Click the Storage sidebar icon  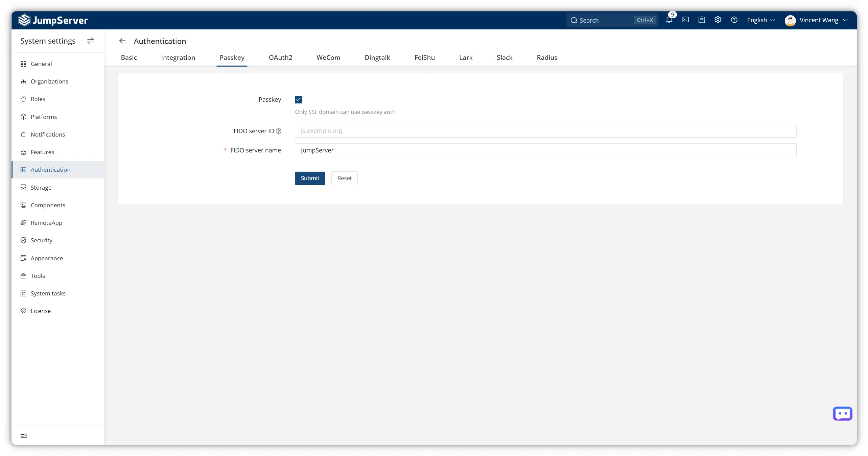tap(23, 187)
